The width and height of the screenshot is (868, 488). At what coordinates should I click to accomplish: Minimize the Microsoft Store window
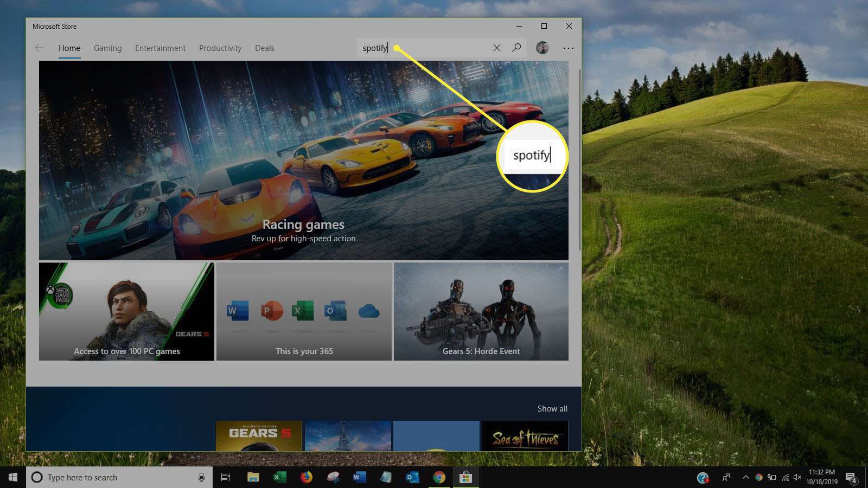pyautogui.click(x=519, y=26)
